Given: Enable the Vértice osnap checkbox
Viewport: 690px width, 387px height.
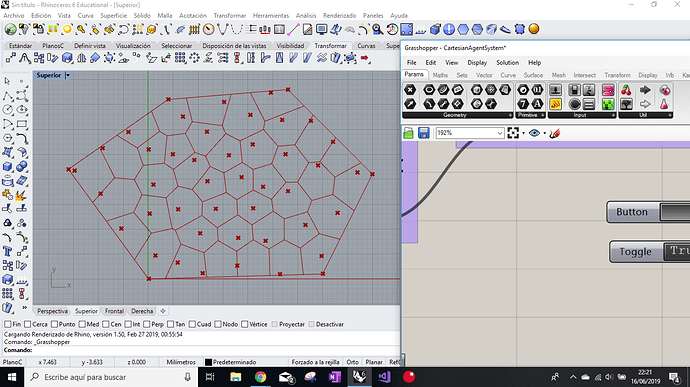Looking at the screenshot, I should click(x=245, y=324).
